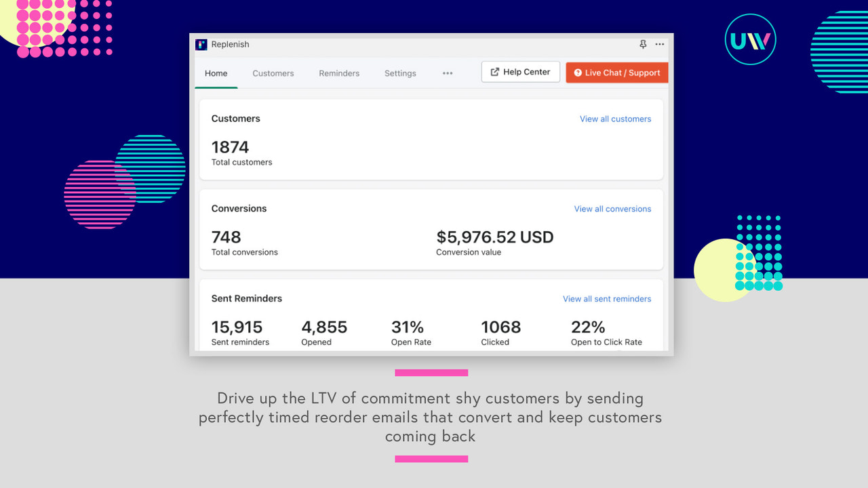Click the external-link icon in Help Center button
This screenshot has width=868, height=488.
coord(494,71)
